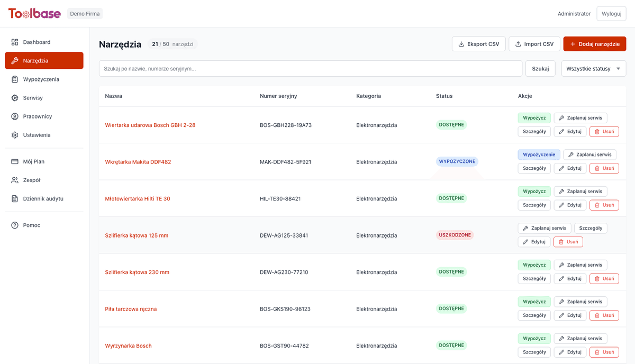635x364 pixels.
Task: Expand the Wszystkie statusy dropdown
Action: point(593,69)
